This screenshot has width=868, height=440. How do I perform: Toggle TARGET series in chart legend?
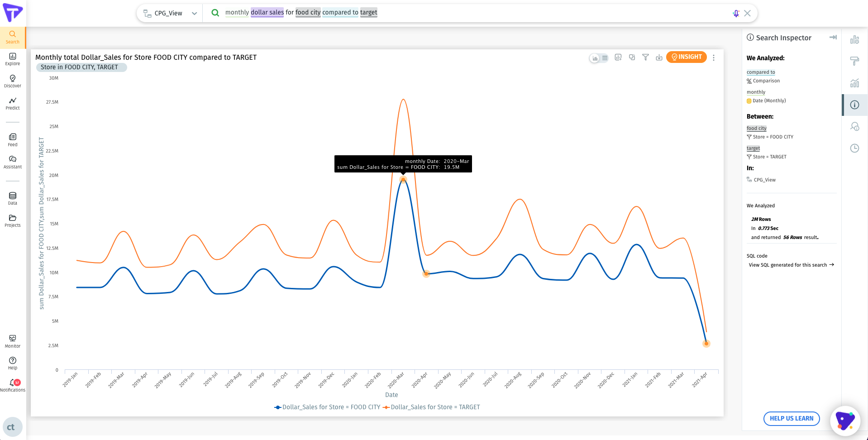(x=431, y=407)
